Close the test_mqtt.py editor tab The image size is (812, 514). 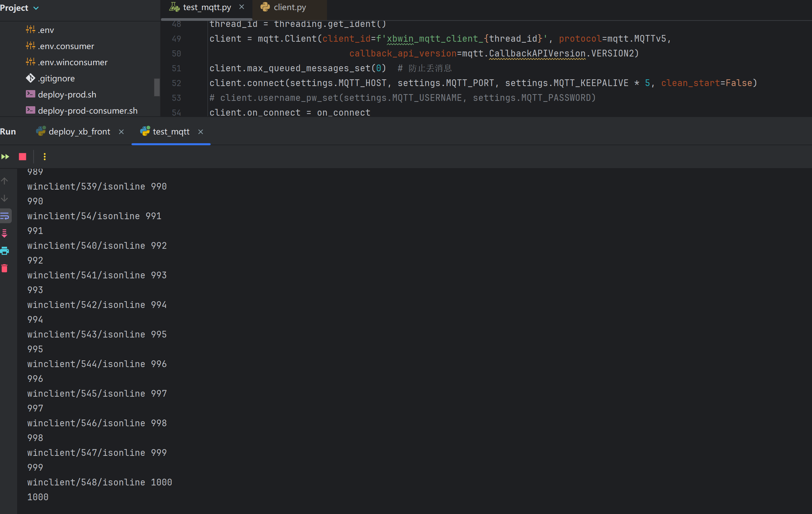coord(241,7)
